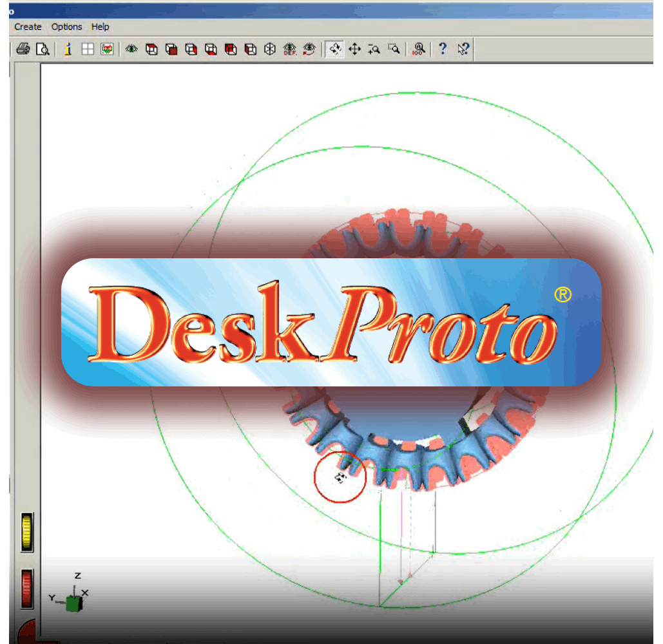
Task: Select the zoom-in magnifier tool
Action: pyautogui.click(x=375, y=49)
